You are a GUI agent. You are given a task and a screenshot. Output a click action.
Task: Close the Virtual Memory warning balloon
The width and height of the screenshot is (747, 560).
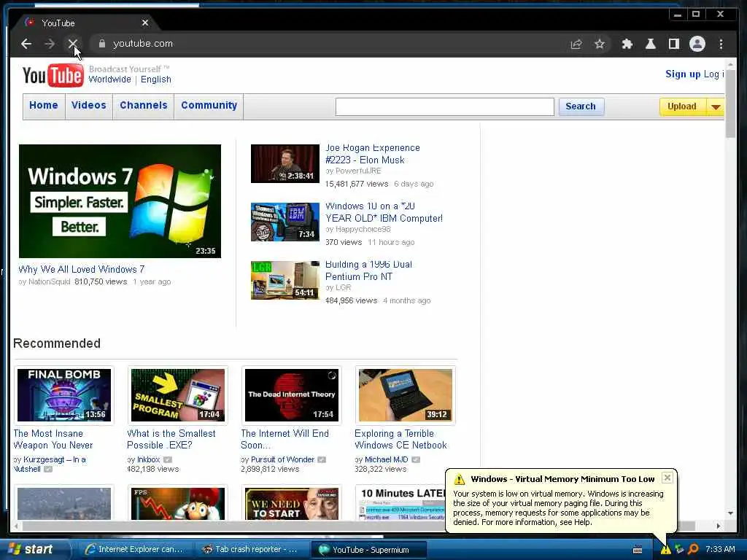(667, 478)
